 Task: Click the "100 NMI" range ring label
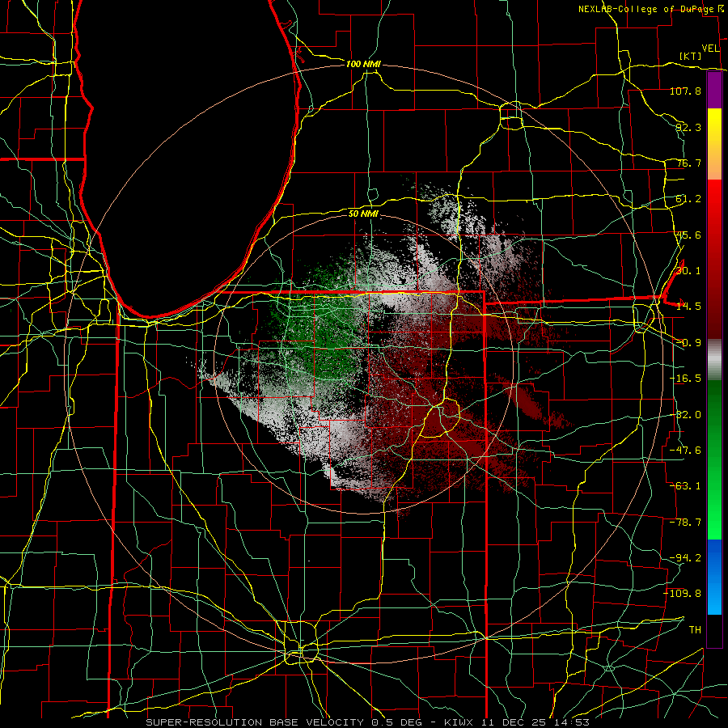pos(363,64)
